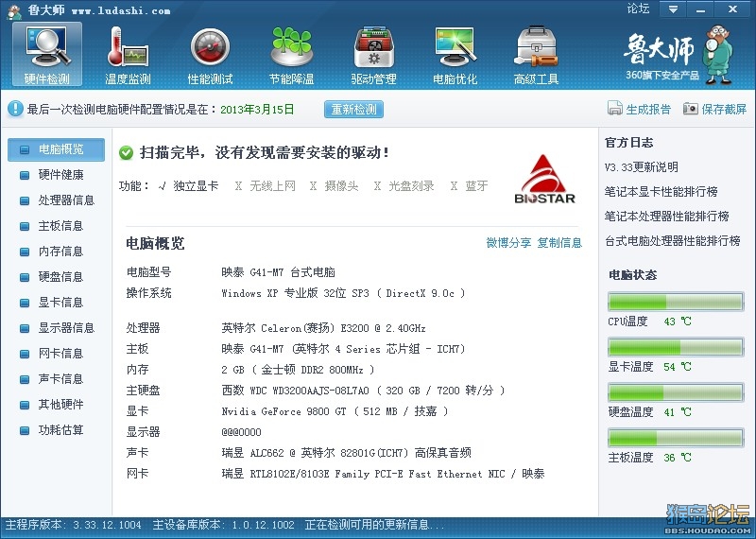Viewport: 756px width, 539px height.
Task: Click the 复制信息 link
Action: click(559, 243)
